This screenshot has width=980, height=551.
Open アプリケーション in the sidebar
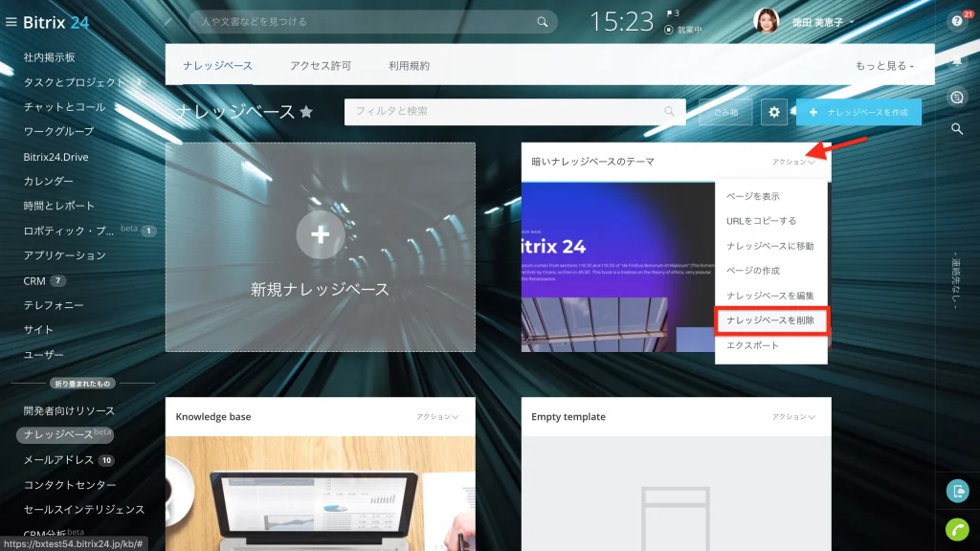(x=64, y=255)
